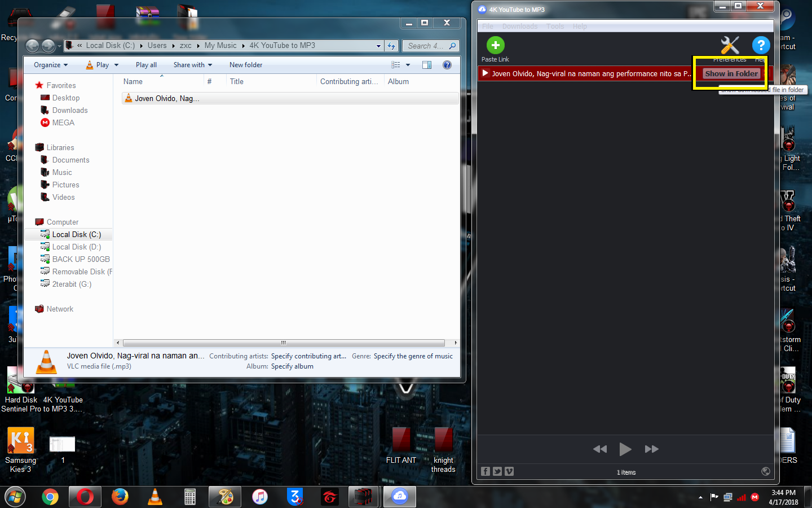
Task: Open the Vimeo share icon
Action: point(509,471)
